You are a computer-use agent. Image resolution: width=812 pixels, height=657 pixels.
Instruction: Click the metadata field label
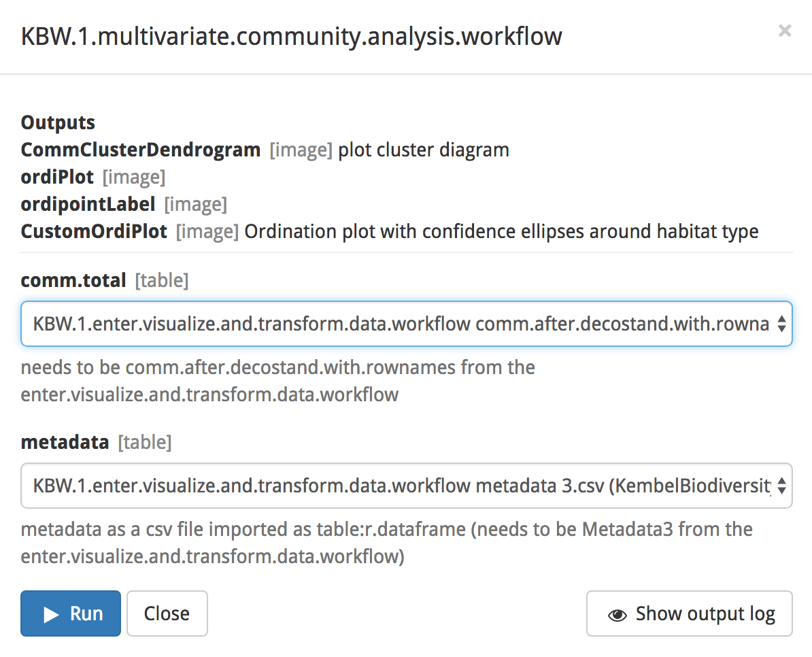pyautogui.click(x=65, y=443)
